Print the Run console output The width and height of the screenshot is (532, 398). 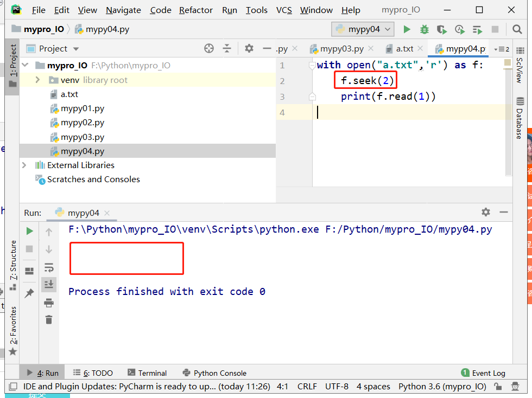pyautogui.click(x=49, y=303)
